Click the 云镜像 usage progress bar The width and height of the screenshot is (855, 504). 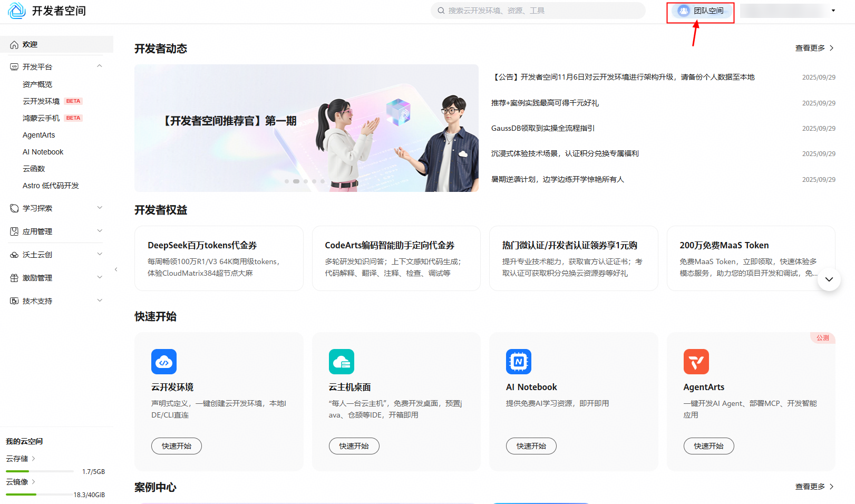(40, 495)
